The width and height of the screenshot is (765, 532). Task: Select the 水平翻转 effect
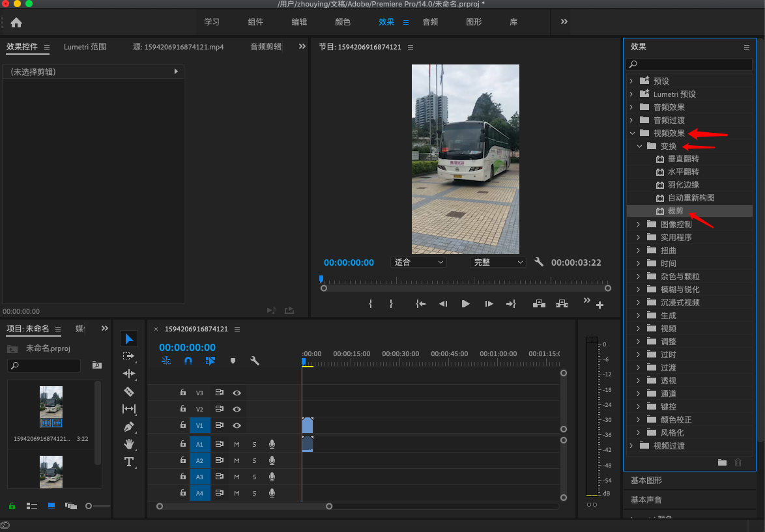(683, 172)
